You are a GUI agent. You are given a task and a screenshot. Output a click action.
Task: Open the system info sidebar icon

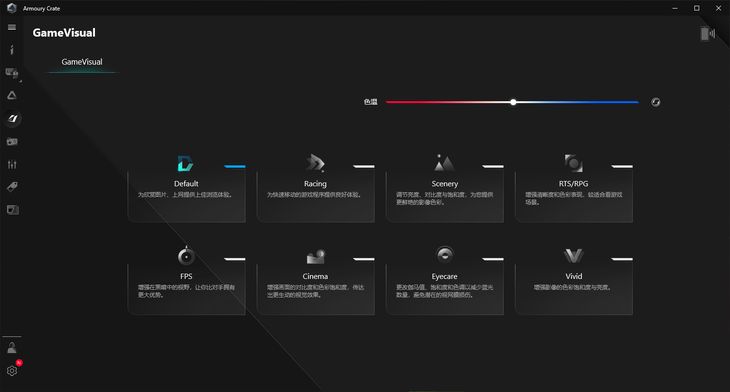tap(12, 50)
